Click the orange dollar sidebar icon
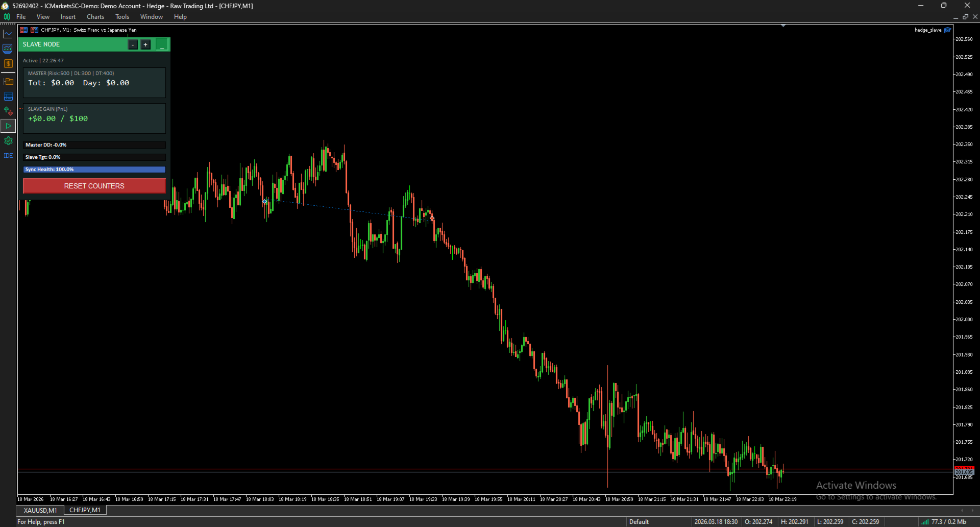 tap(8, 64)
